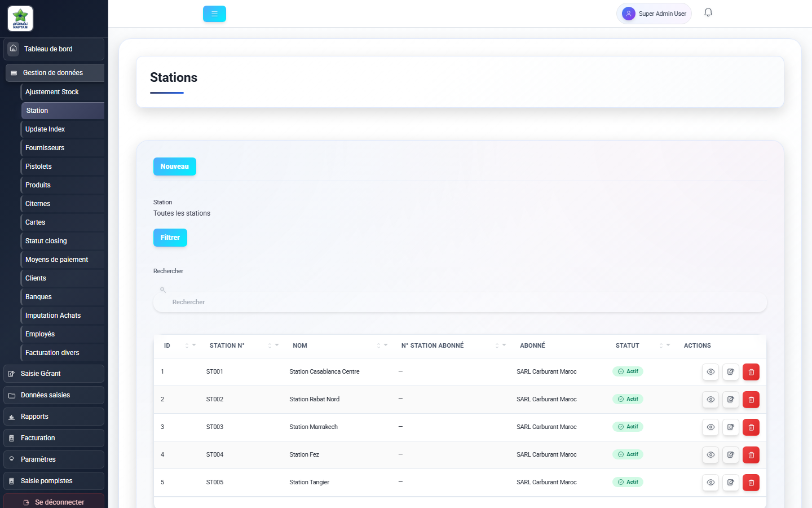Sort the table by ID column

191,345
